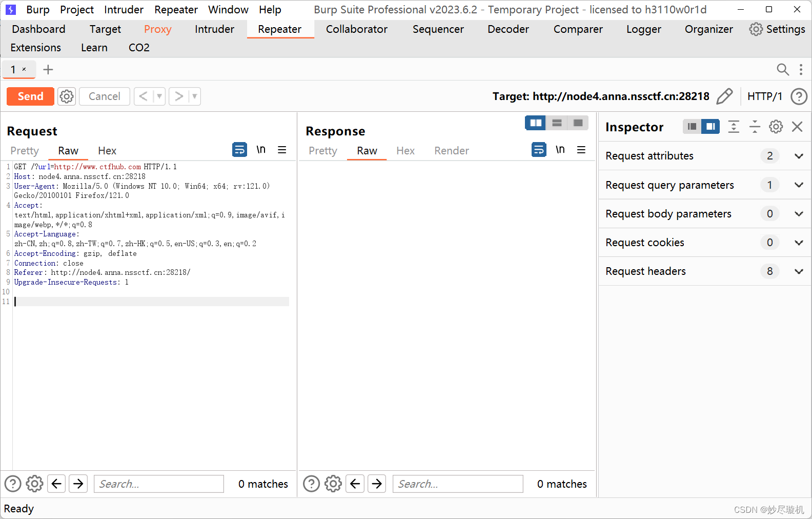
Task: Close Repeater tab 1
Action: coord(24,69)
